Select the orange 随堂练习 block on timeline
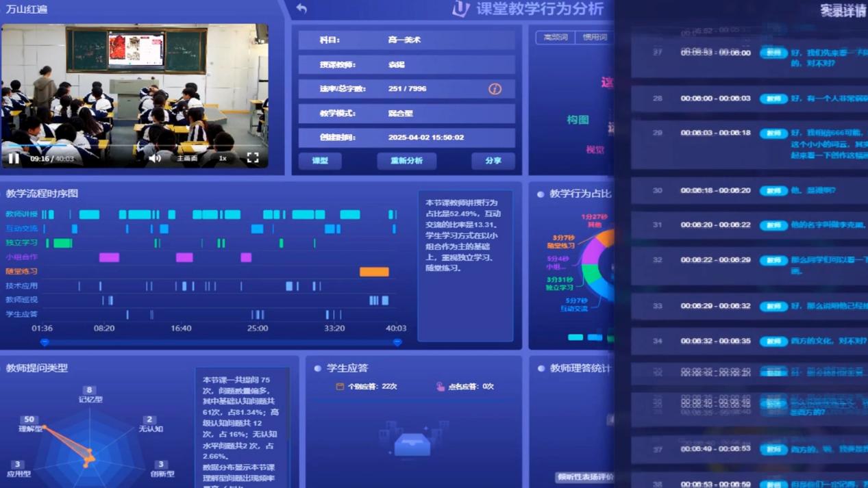This screenshot has height=488, width=868. (x=374, y=272)
